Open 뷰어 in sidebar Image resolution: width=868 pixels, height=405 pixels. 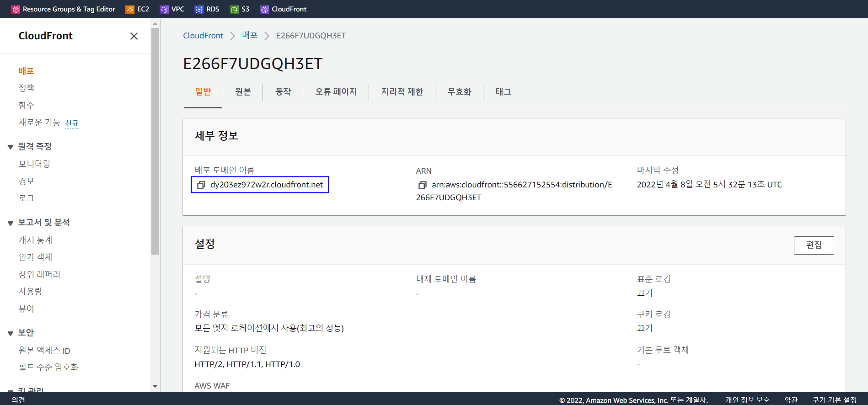[x=27, y=309]
